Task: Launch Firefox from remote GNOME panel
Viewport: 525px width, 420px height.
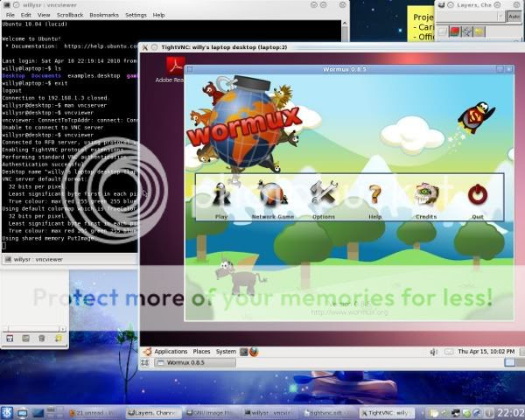Action: pyautogui.click(x=254, y=352)
